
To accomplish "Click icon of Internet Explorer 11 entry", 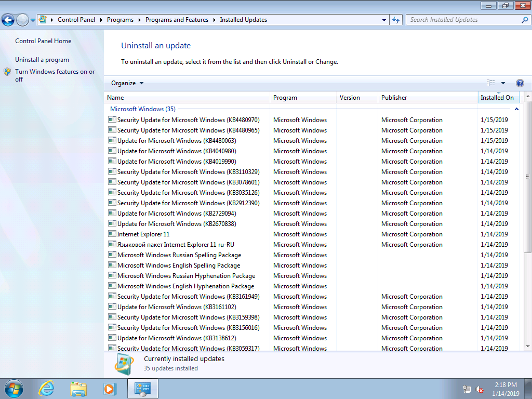I will click(112, 234).
